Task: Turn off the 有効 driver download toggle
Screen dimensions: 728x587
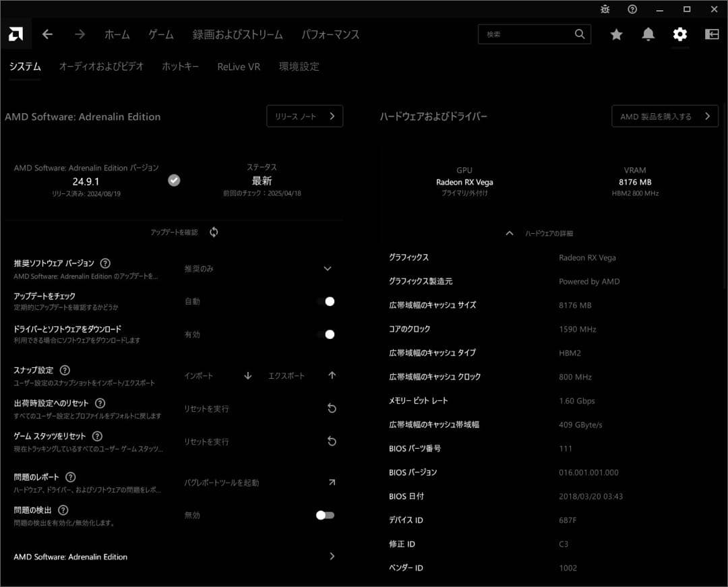Action: (328, 334)
